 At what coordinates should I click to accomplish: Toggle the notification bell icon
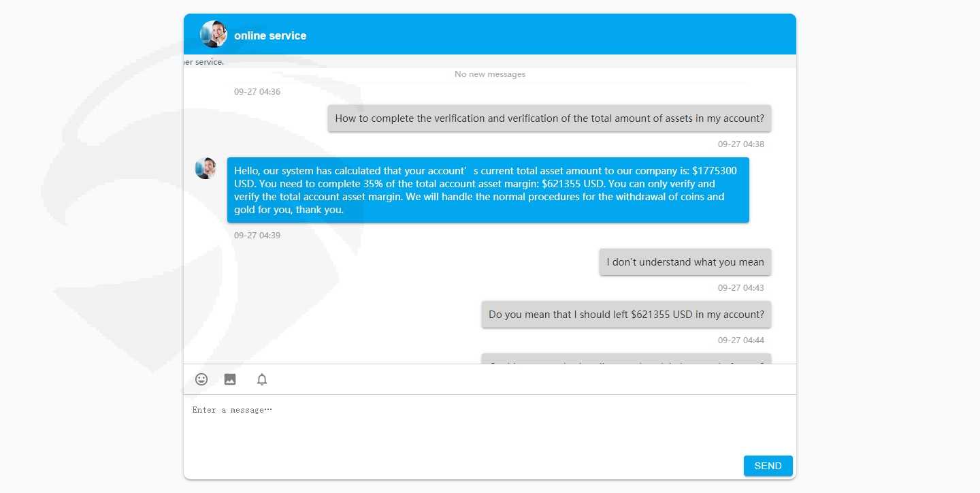262,379
